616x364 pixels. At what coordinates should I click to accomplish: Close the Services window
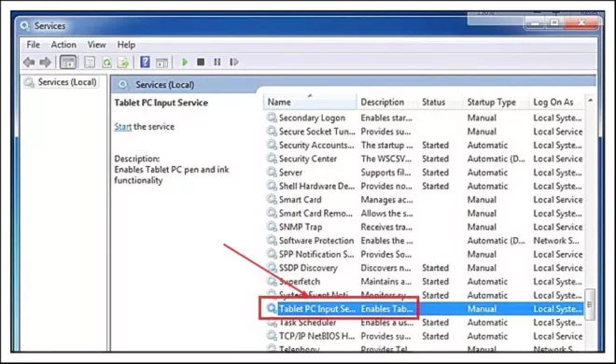[581, 22]
